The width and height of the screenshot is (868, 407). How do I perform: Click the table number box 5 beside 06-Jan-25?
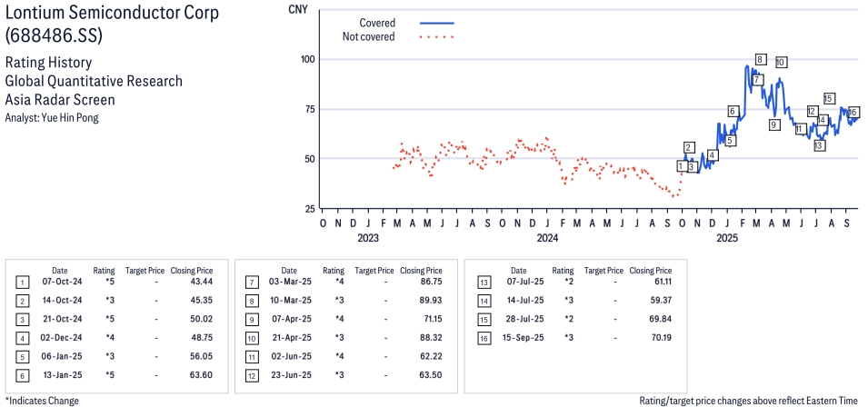tap(21, 357)
